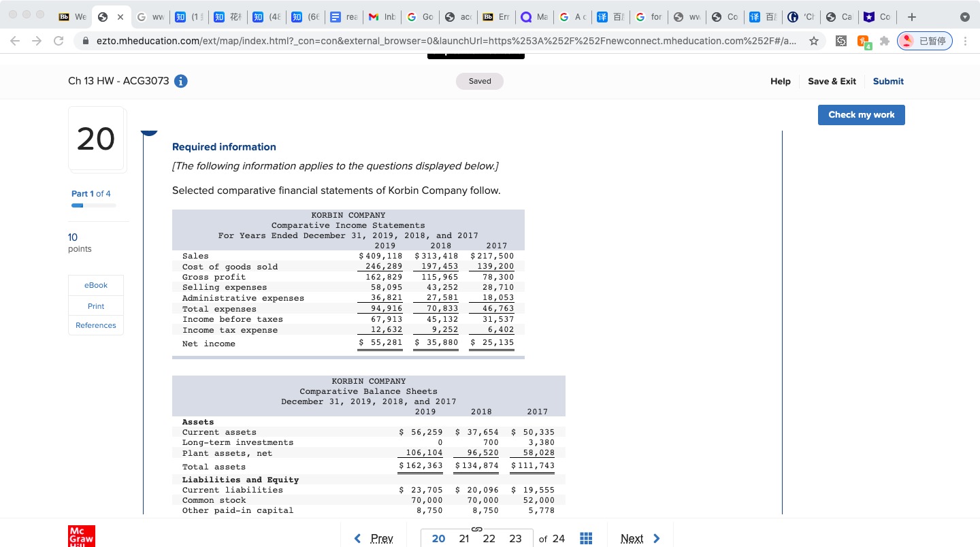This screenshot has width=980, height=547.
Task: Go to next question with Next
Action: (x=640, y=538)
